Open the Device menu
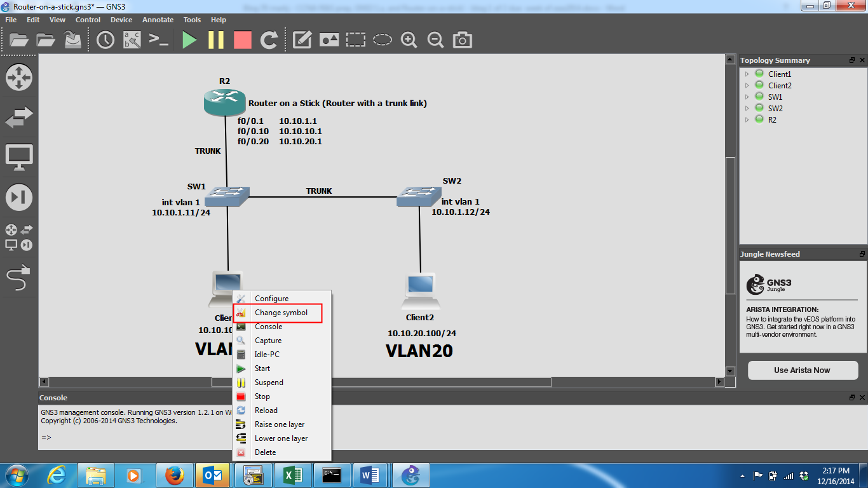This screenshot has height=488, width=868. [121, 20]
